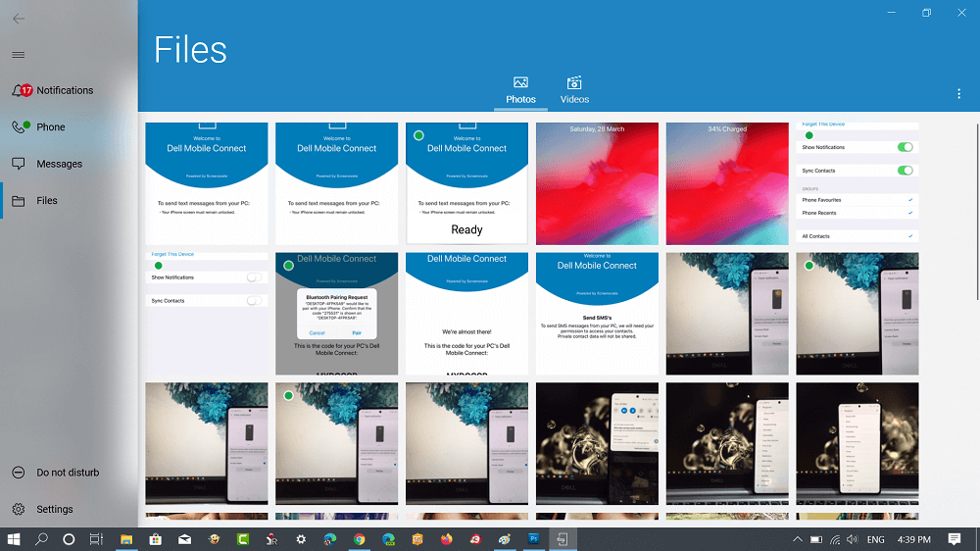Click Dell Mobile Connect taskbar icon
The image size is (980, 551).
[563, 539]
